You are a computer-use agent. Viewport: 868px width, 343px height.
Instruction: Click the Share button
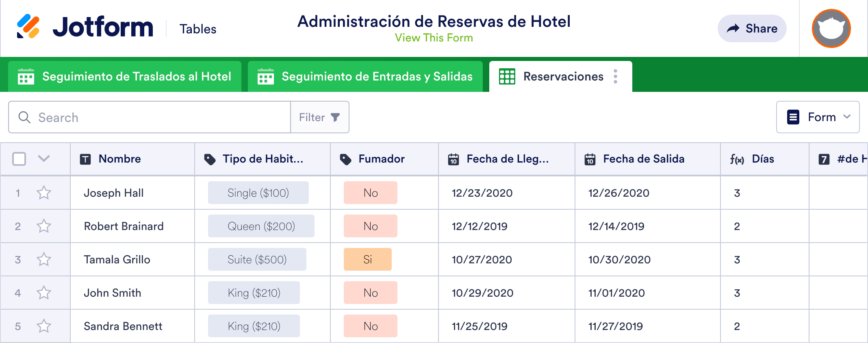[752, 28]
